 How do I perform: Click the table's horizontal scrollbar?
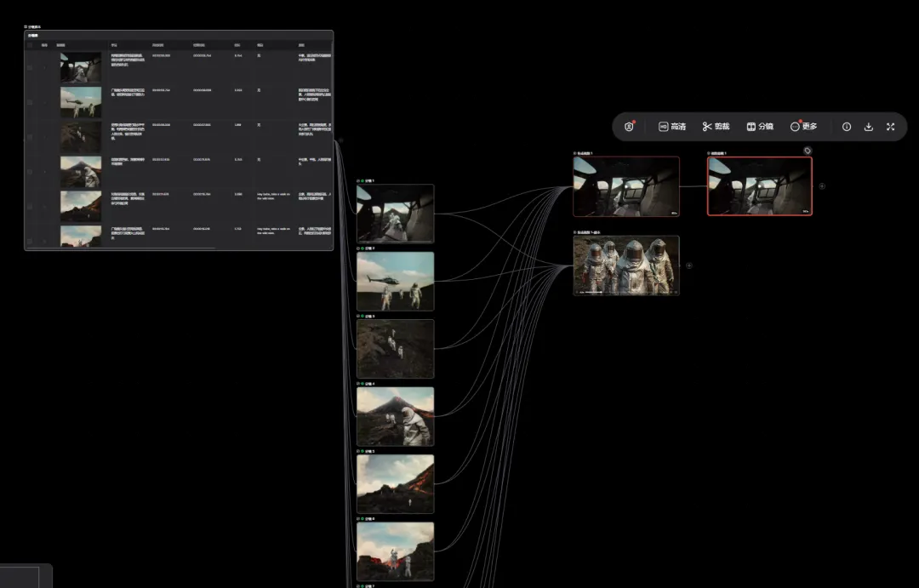click(122, 248)
